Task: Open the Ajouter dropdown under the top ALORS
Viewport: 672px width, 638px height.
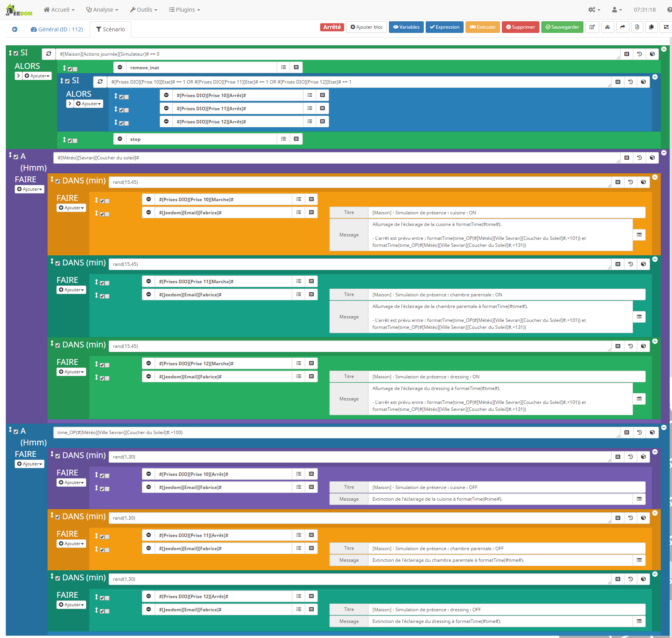Action: [37, 76]
